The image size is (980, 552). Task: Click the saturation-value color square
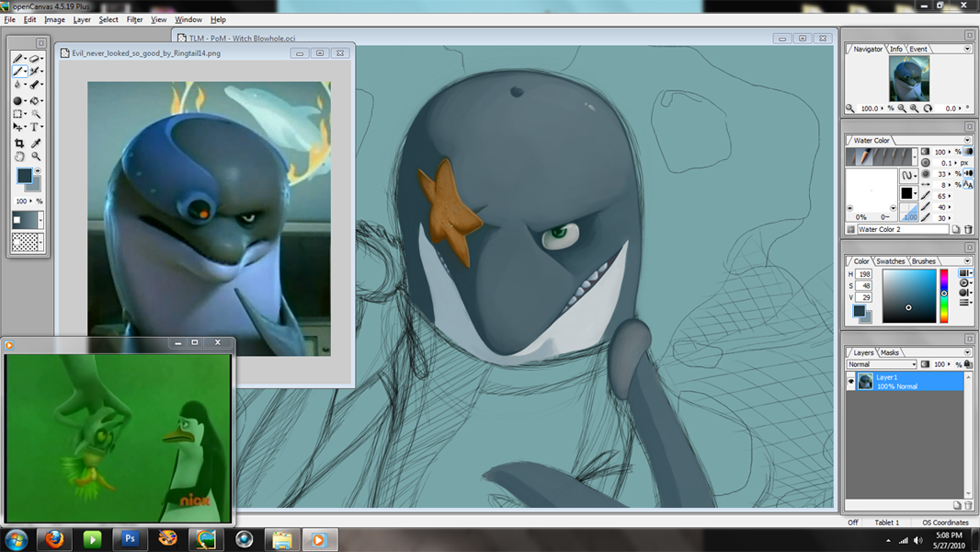click(x=909, y=295)
